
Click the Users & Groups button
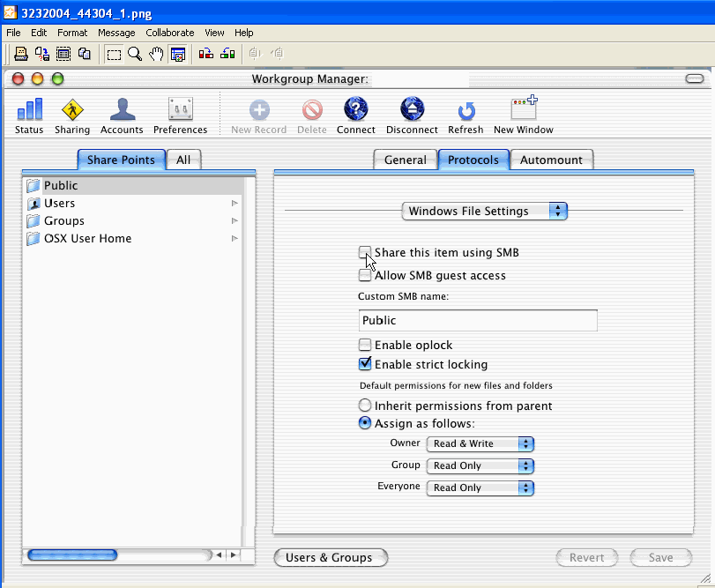[x=330, y=557]
